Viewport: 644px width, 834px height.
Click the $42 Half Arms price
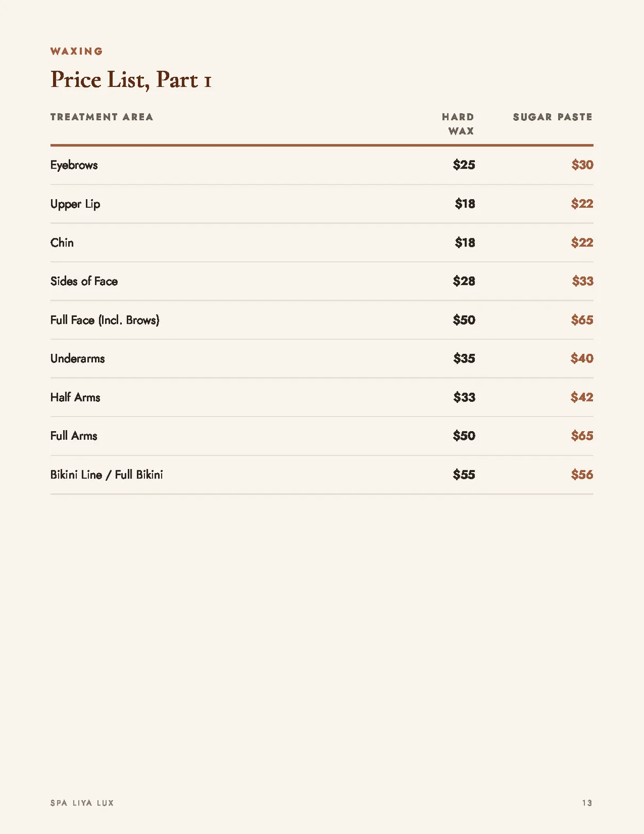pyautogui.click(x=582, y=397)
